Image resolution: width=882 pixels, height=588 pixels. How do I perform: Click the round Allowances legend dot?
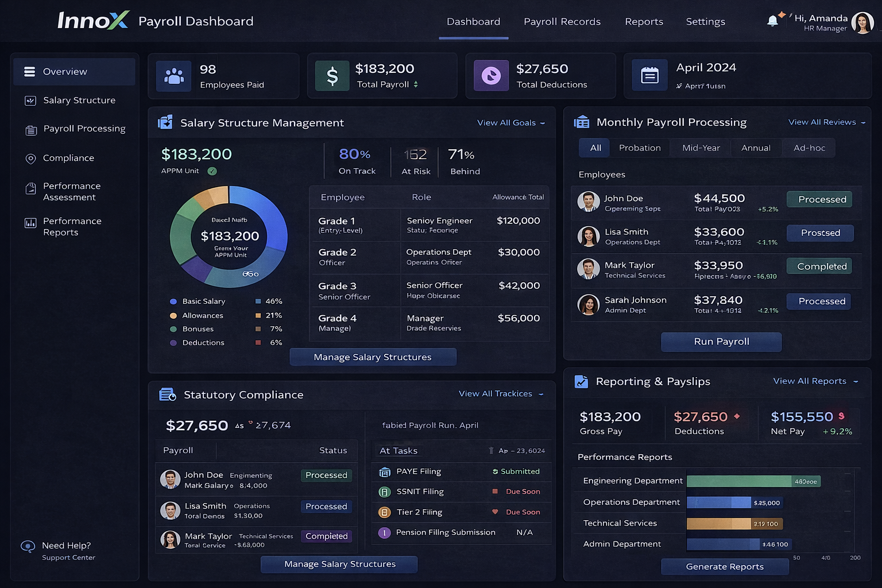173,316
